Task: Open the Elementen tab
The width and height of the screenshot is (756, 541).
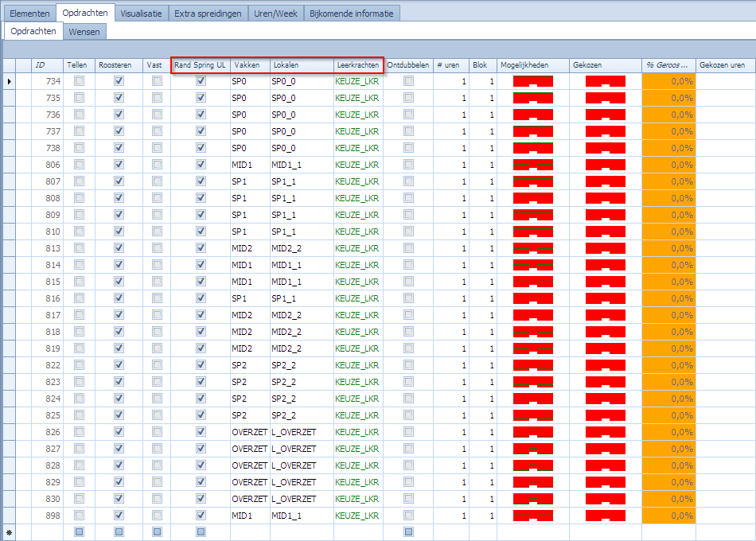Action: pyautogui.click(x=30, y=14)
